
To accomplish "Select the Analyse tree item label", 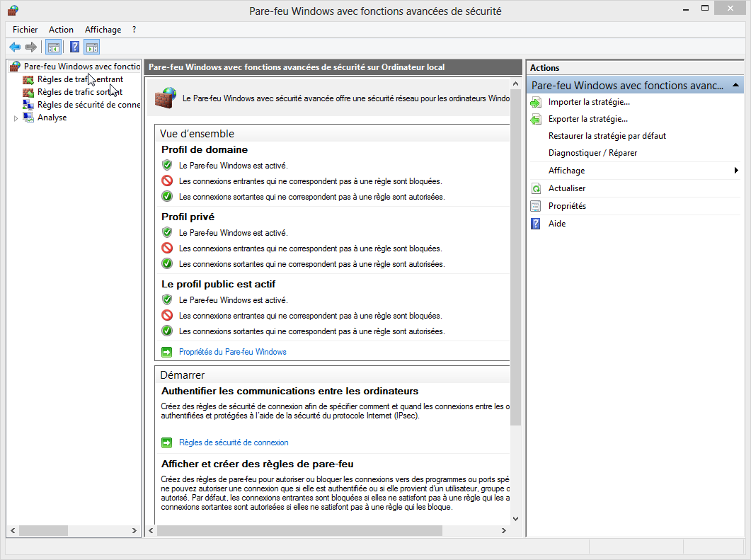I will (x=52, y=118).
